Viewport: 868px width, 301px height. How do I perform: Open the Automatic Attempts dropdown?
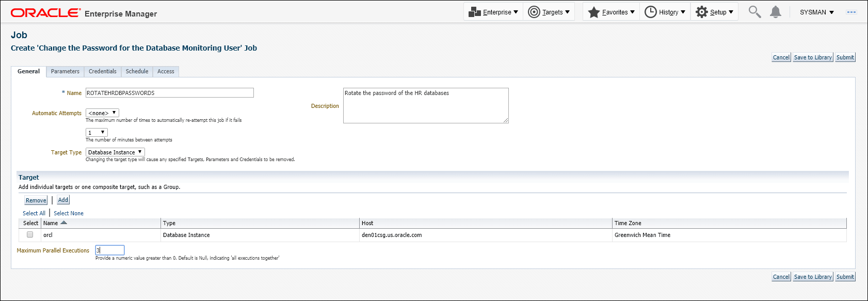click(102, 113)
